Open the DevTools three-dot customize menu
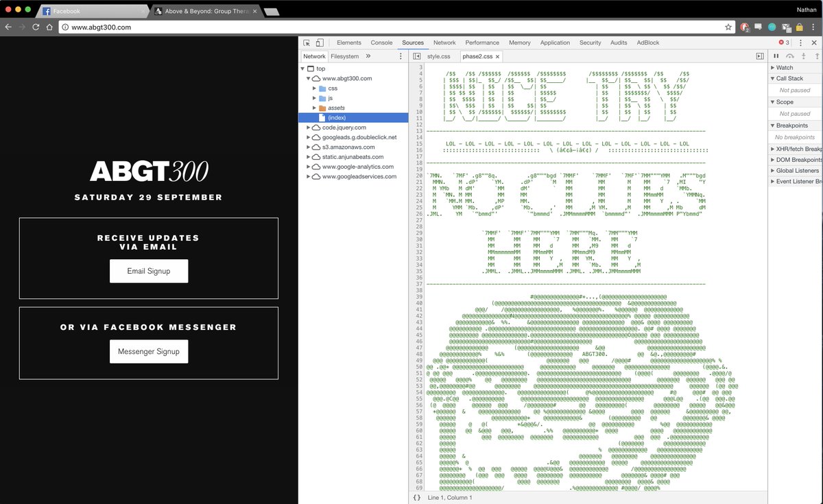 click(x=800, y=43)
